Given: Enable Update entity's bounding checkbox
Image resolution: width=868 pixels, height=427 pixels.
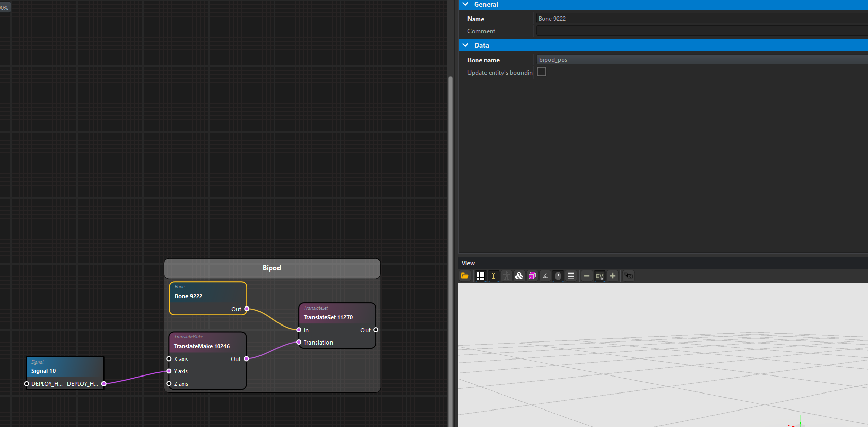Looking at the screenshot, I should click(x=542, y=72).
